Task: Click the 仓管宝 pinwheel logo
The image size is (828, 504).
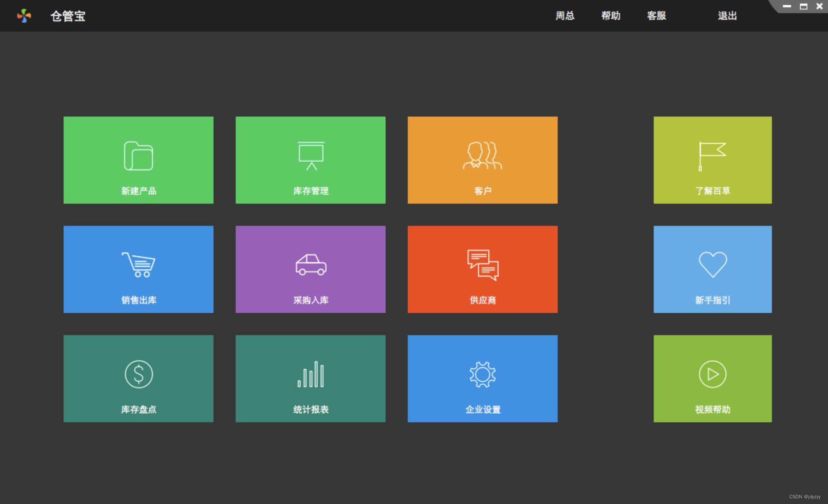Action: 24,16
